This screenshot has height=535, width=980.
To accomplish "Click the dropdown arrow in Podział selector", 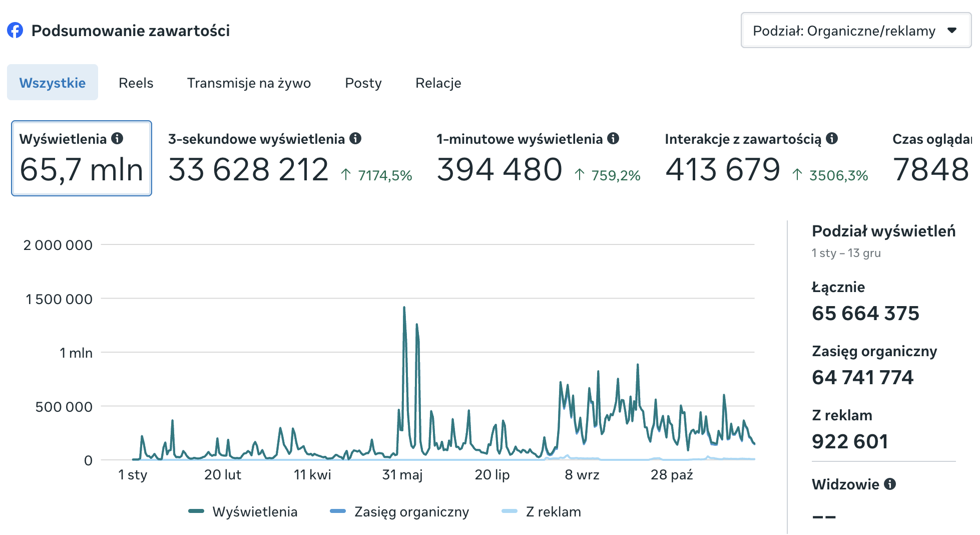I will (x=952, y=31).
